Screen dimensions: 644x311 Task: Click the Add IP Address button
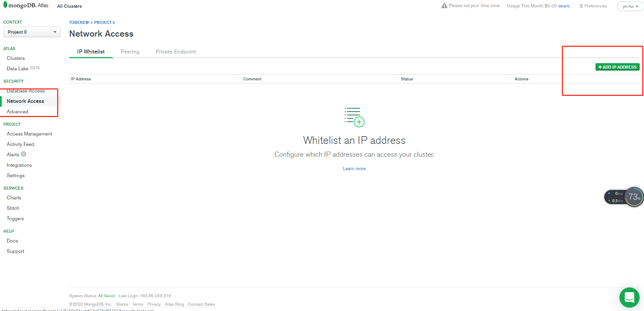617,67
